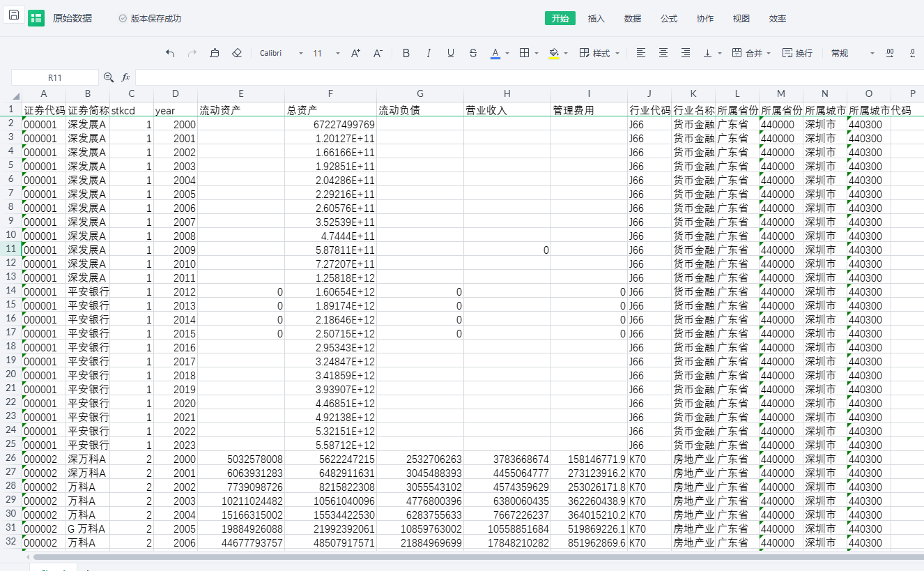The image size is (924, 571).
Task: Click the horizontal scrollbar at the bottom
Action: coord(478,556)
